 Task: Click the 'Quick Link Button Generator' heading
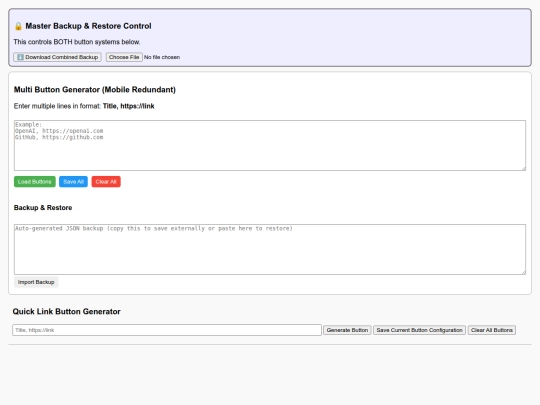click(x=66, y=311)
